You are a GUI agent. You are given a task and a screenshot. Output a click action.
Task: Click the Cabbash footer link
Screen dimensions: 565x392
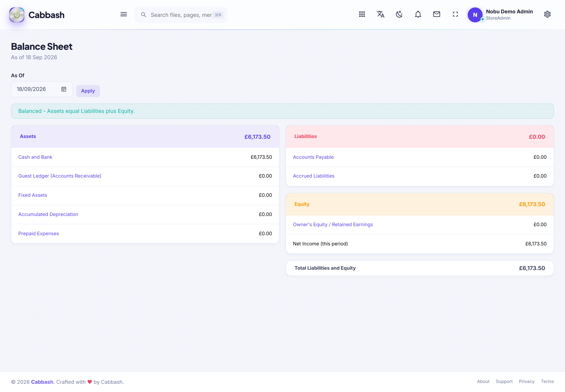pos(42,382)
